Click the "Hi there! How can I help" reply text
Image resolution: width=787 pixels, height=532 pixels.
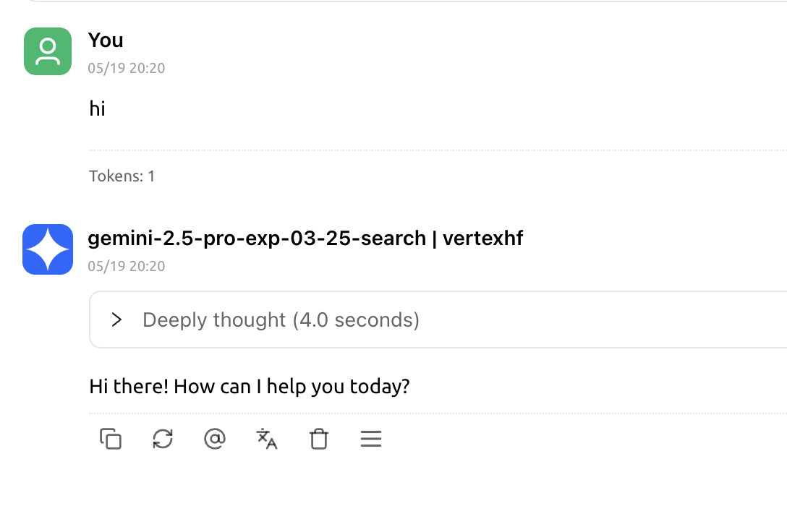coord(250,386)
